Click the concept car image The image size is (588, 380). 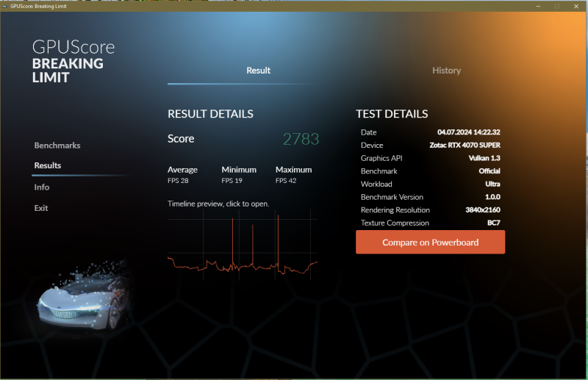[x=83, y=296]
